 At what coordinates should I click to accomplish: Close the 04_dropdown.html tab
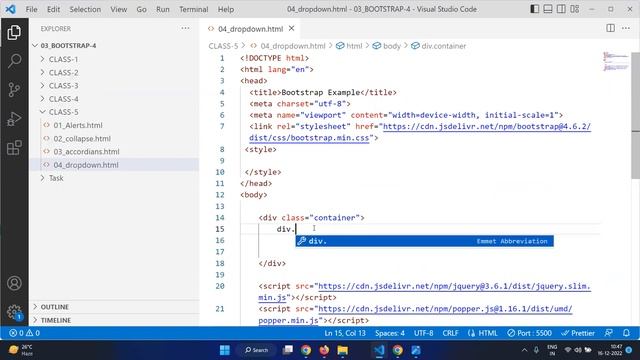[x=291, y=29]
